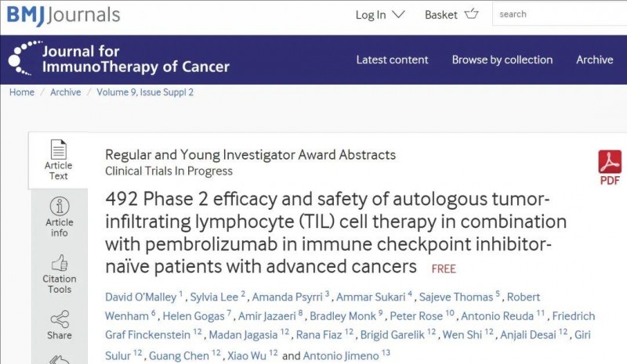Open the Basket icon
This screenshot has width=627, height=364.
tap(471, 14)
